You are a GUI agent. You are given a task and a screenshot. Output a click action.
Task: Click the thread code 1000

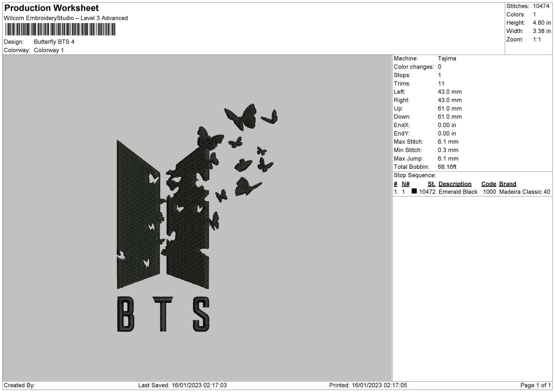point(489,192)
